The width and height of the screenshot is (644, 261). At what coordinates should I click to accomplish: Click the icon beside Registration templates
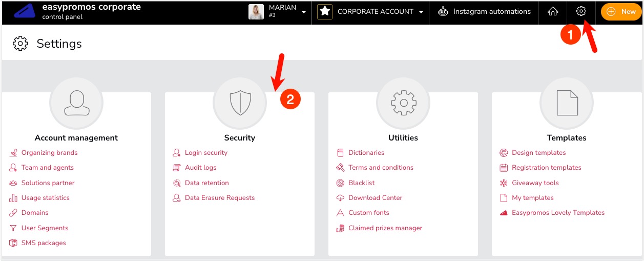pyautogui.click(x=504, y=168)
